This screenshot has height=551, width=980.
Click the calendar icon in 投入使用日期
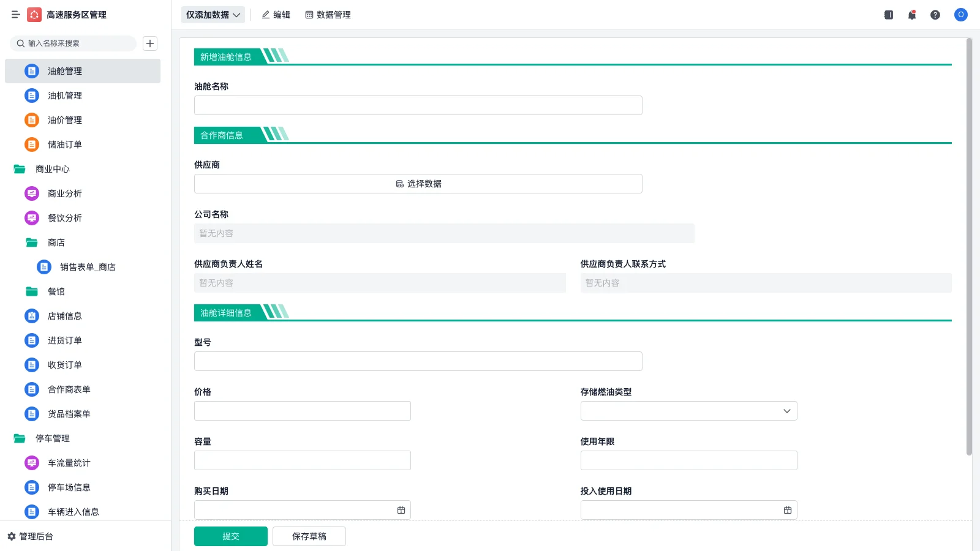point(788,510)
